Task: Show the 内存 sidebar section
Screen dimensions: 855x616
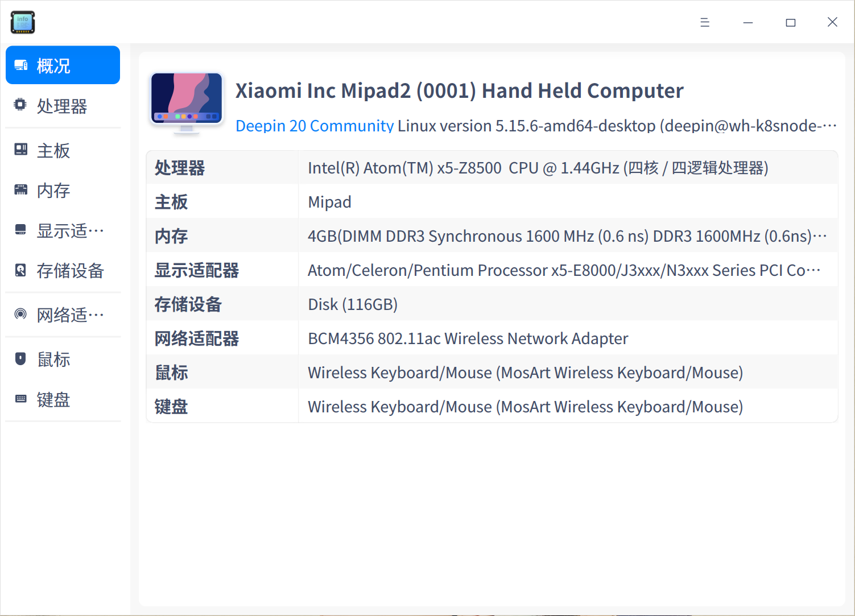Action: (63, 191)
